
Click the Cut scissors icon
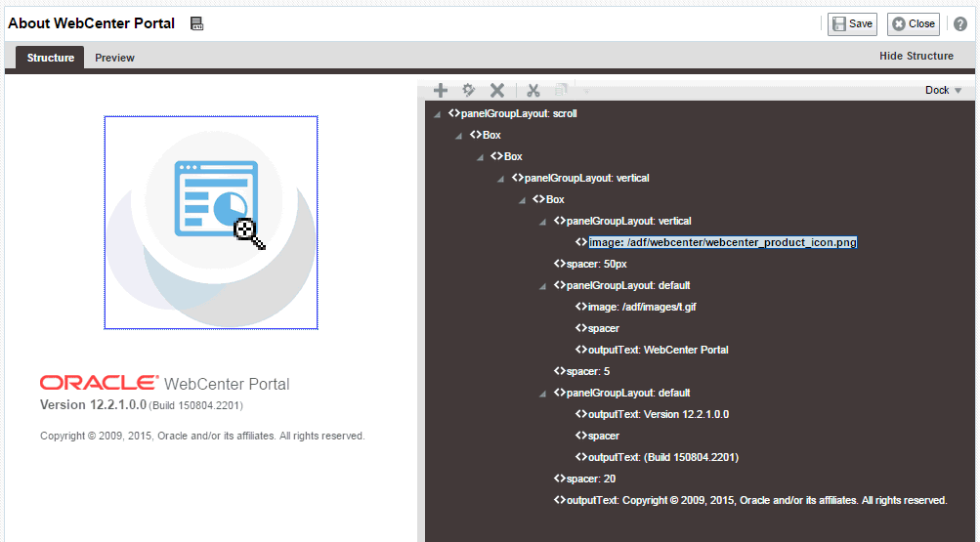pos(533,90)
